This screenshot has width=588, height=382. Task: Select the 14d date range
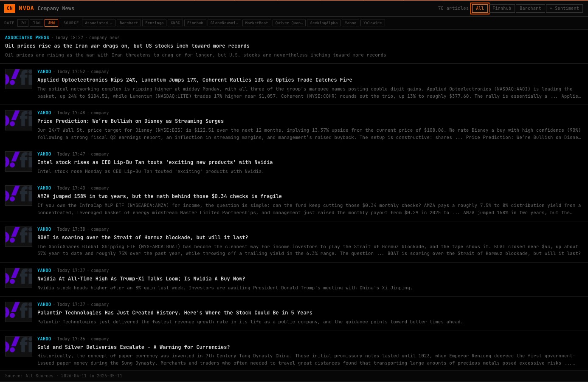pyautogui.click(x=37, y=23)
